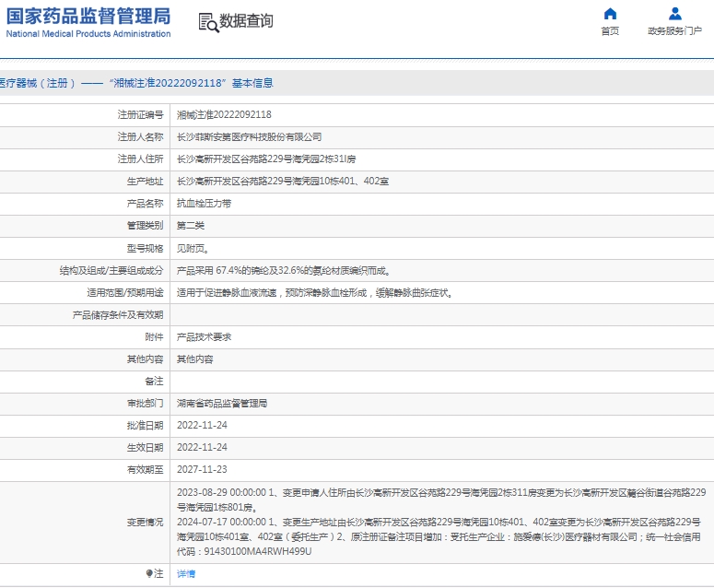714x588 pixels.
Task: Click the 管理类别 row label
Action: coord(145,226)
